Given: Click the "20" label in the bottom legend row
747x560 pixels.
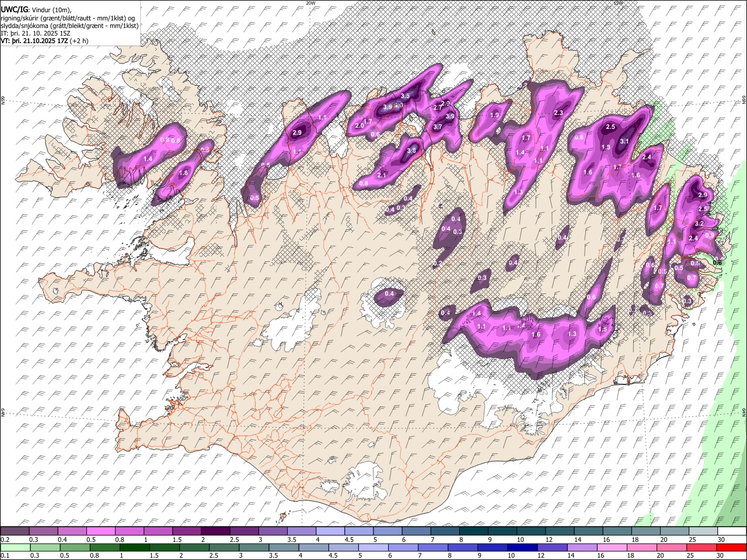Looking at the screenshot, I should coord(660,555).
